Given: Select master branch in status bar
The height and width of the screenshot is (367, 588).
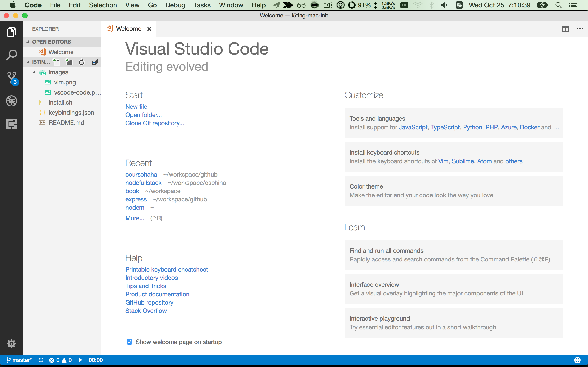Looking at the screenshot, I should tap(19, 360).
